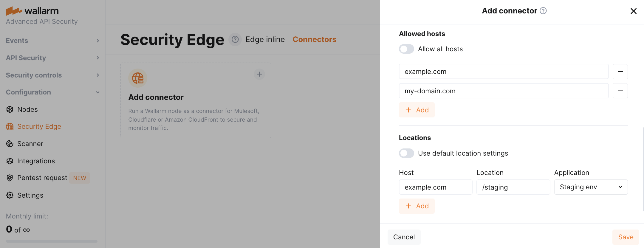Open Settings gear icon in sidebar
This screenshot has height=248, width=644.
[x=10, y=195]
